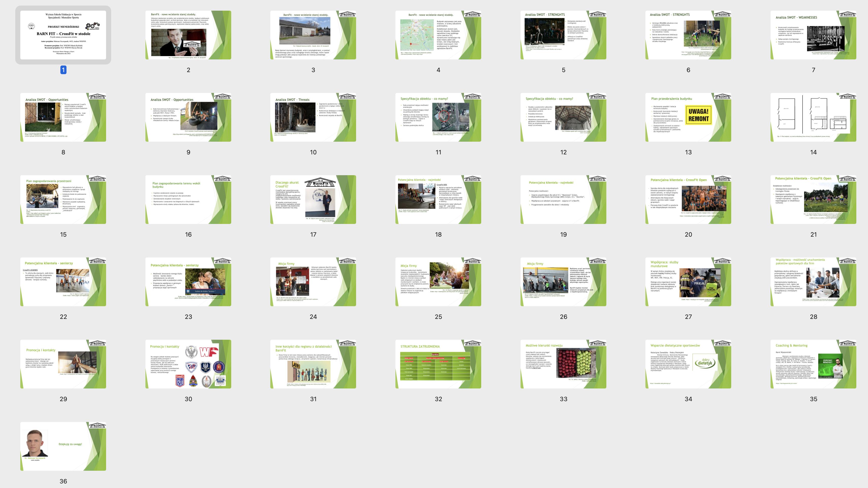Select slide 23 Potencjalna klientela seniorzy
Viewport: 868px width, 488px height.
point(188,281)
